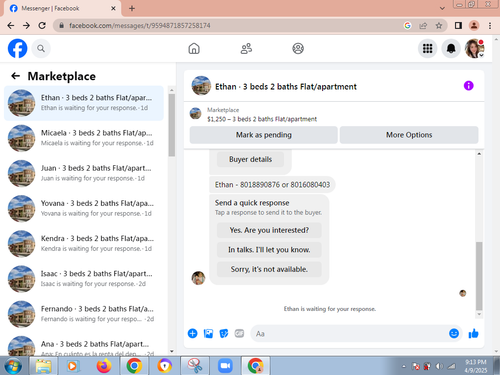Open the Kendra conversation
Image resolution: width=500 pixels, height=375 pixels.
pyautogui.click(x=84, y=244)
